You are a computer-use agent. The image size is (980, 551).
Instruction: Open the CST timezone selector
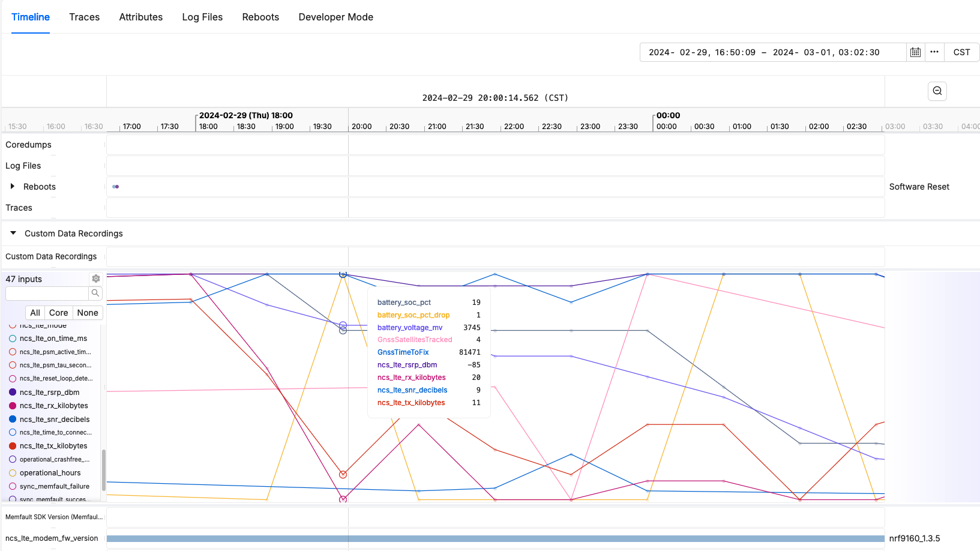coord(961,52)
